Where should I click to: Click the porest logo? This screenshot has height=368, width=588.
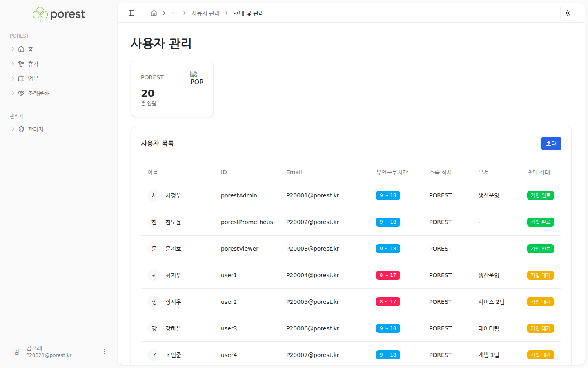(59, 14)
